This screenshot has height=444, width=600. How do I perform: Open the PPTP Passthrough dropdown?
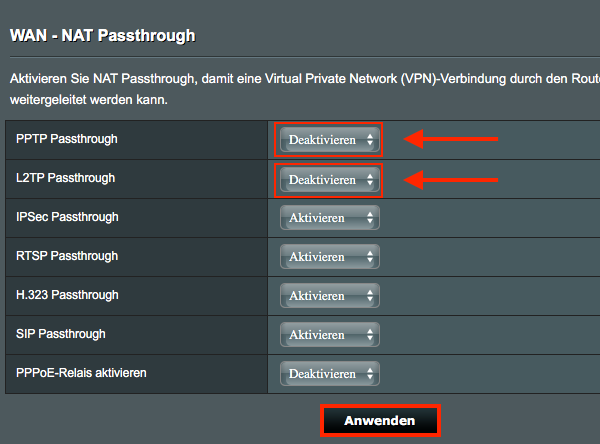pos(329,140)
